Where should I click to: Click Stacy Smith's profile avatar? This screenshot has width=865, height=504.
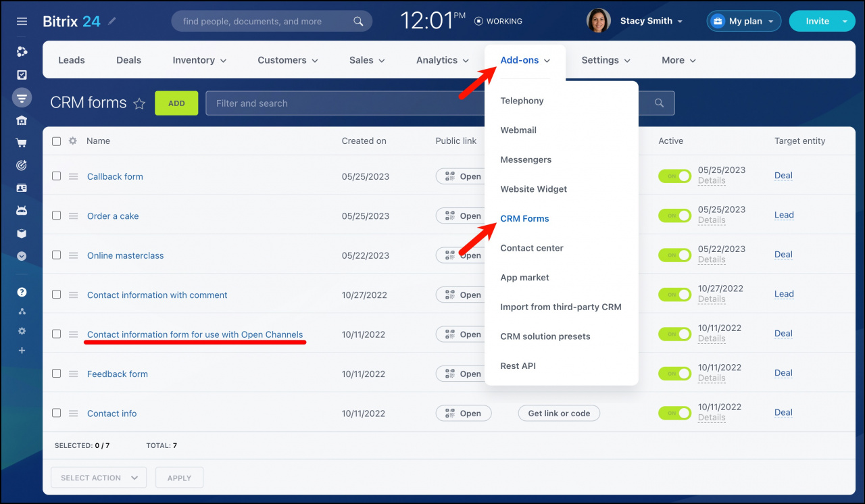pyautogui.click(x=599, y=21)
